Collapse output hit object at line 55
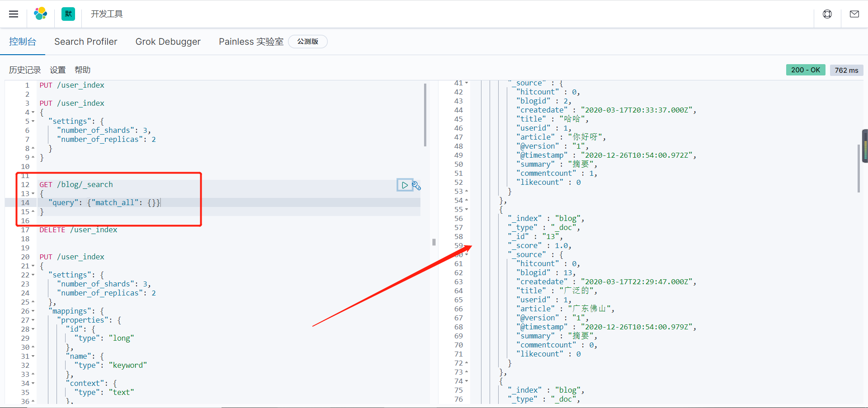Image resolution: width=868 pixels, height=408 pixels. pos(467,209)
